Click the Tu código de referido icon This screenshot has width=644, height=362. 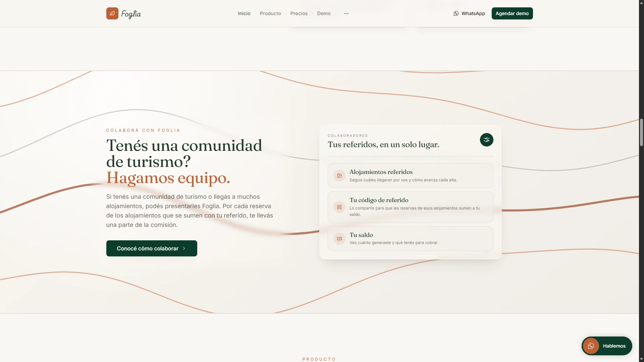point(339,207)
